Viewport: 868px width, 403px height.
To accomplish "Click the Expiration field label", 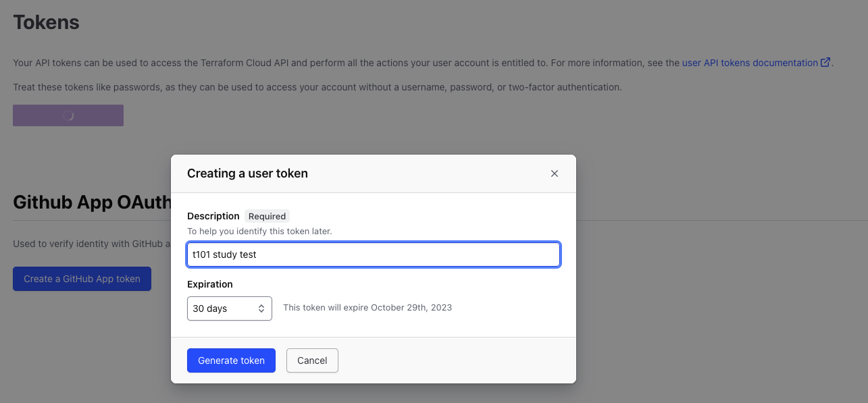I will (210, 284).
